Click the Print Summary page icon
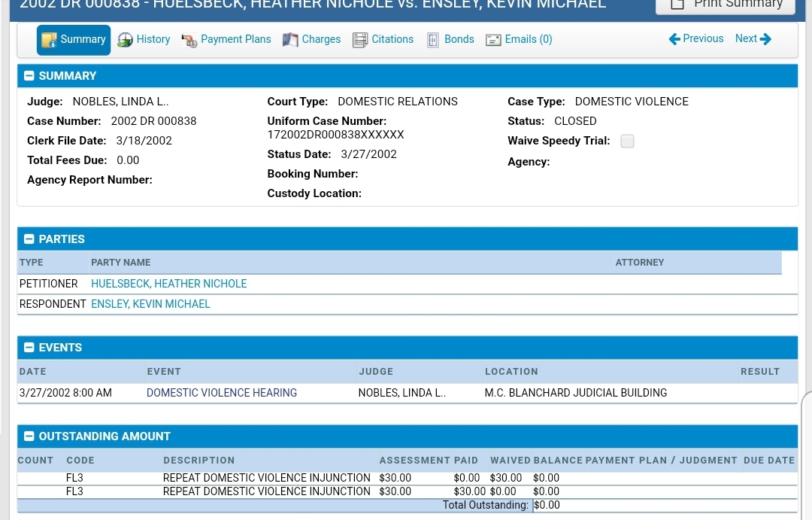The image size is (812, 520). coord(677,5)
